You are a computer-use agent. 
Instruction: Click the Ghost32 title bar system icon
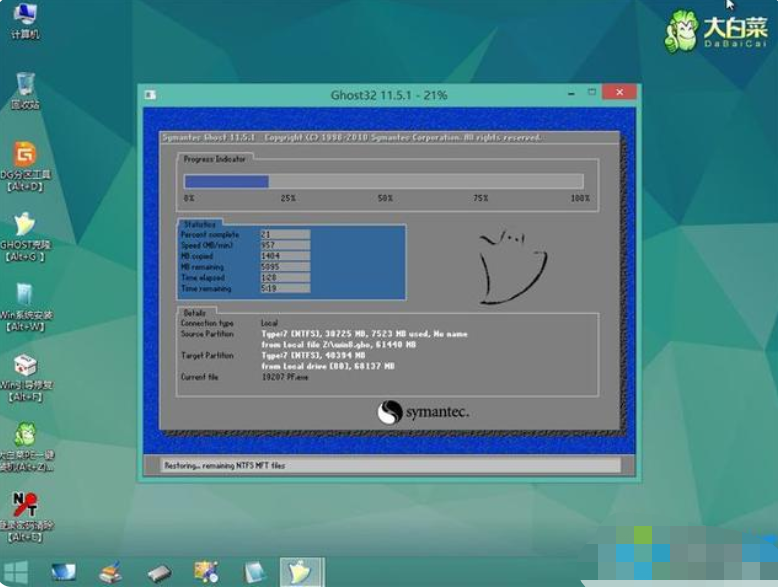(150, 95)
